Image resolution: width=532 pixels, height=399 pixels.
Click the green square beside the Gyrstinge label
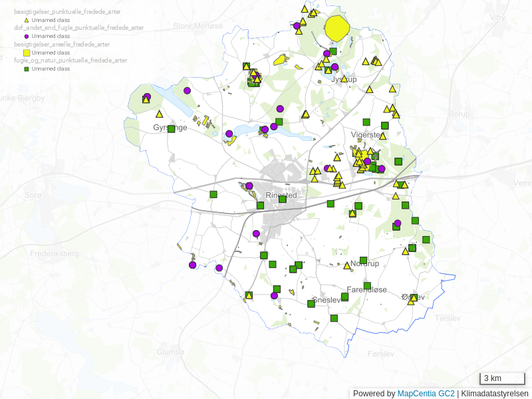tap(171, 128)
